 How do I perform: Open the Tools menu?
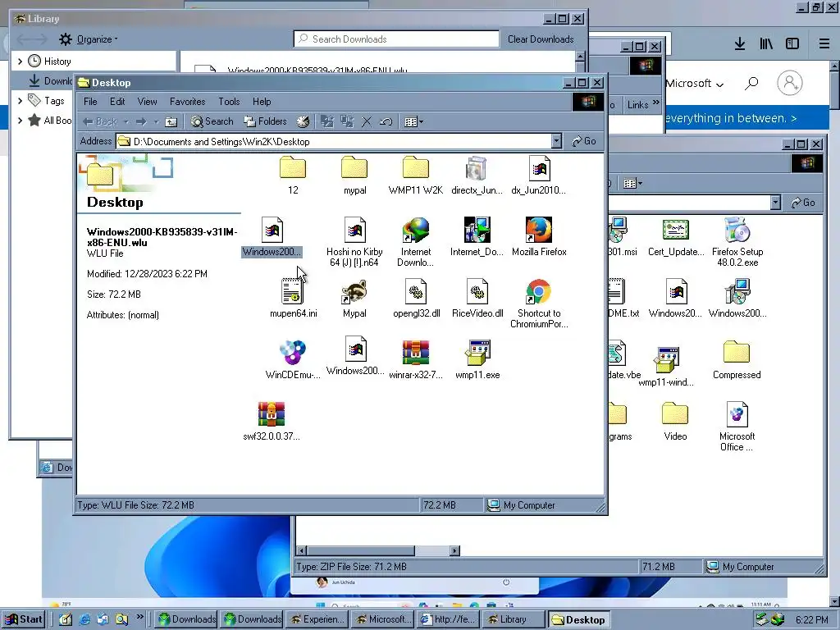click(229, 101)
